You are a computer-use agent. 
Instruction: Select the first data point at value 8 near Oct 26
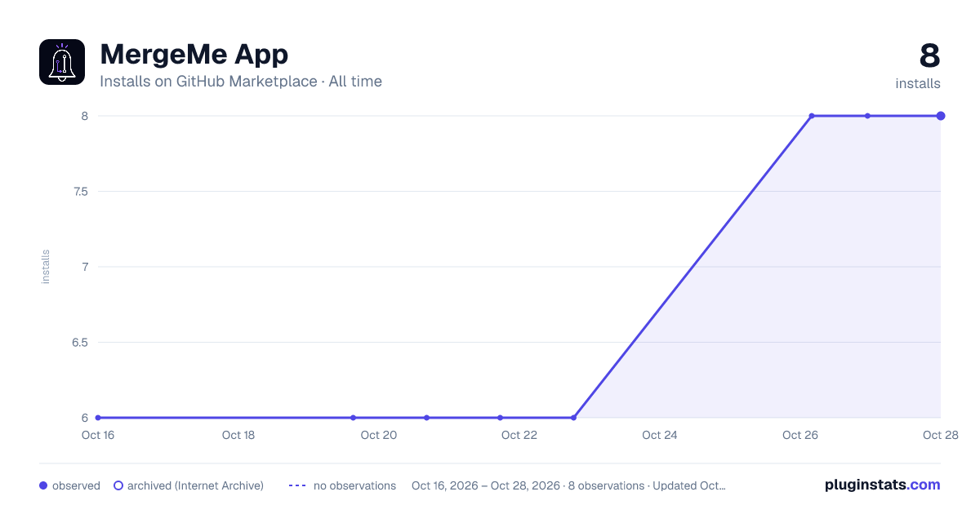point(812,116)
